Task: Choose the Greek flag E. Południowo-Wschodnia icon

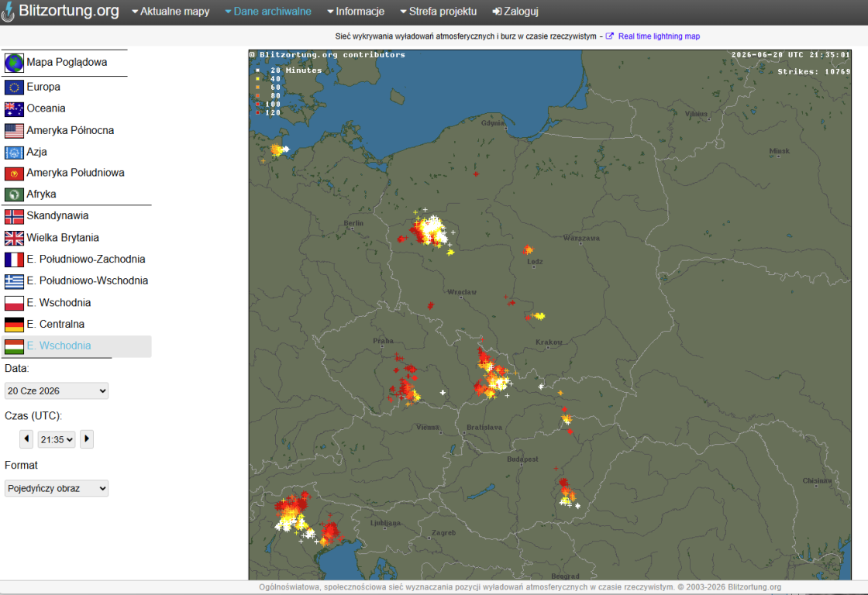Action: point(14,281)
